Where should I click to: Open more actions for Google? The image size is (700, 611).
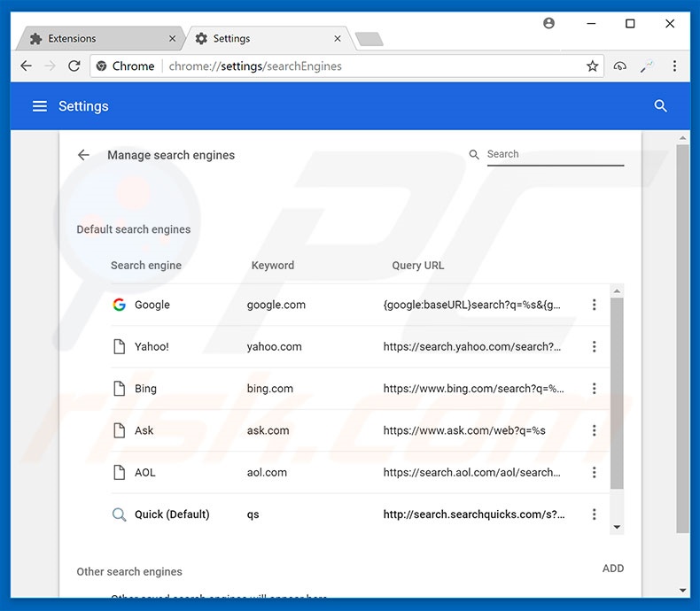pyautogui.click(x=594, y=305)
